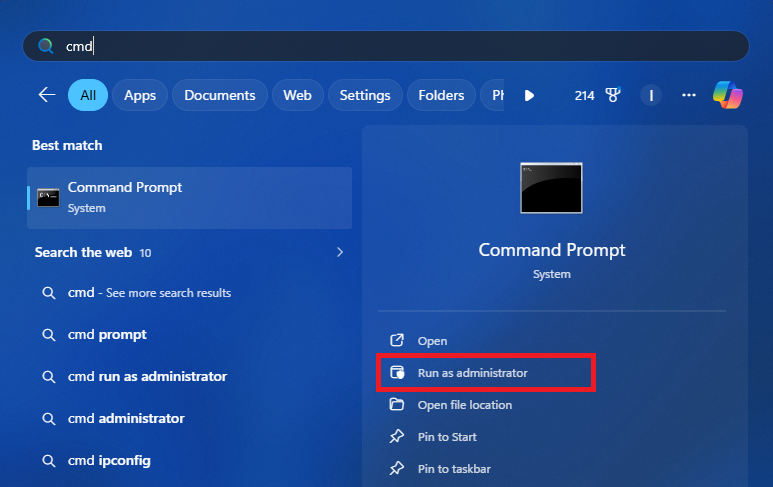Screen dimensions: 773x487
Task: Click the cmd search input field
Action: click(400, 46)
